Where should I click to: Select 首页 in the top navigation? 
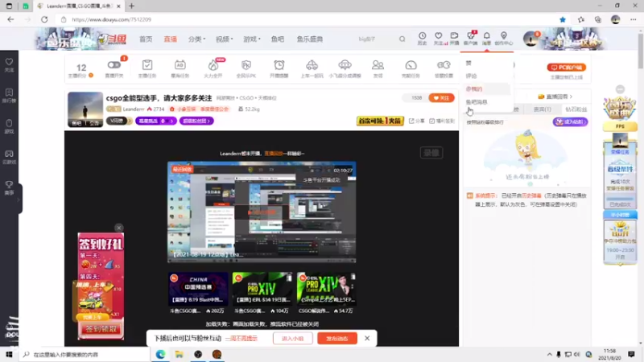(146, 39)
